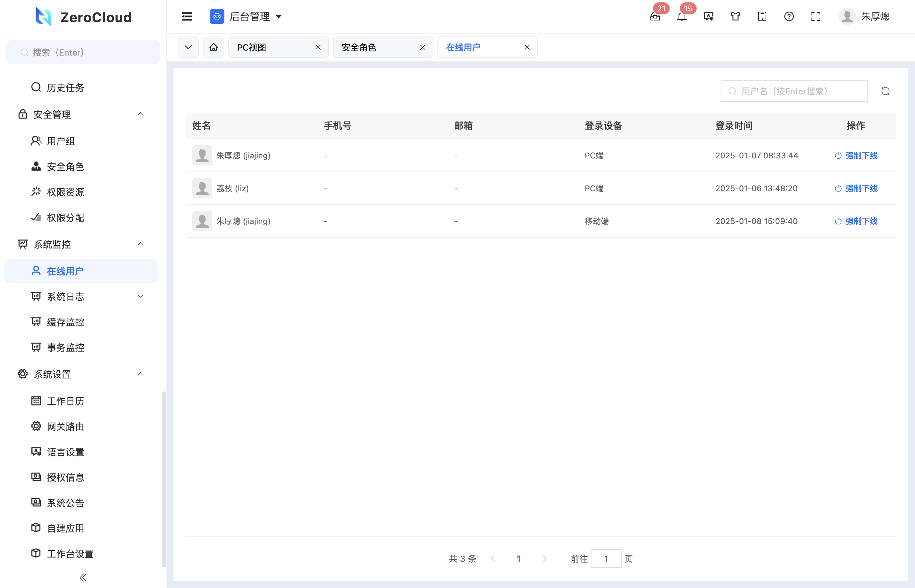This screenshot has height=588, width=915.
Task: Open 工作日历 in sidebar
Action: point(81,401)
